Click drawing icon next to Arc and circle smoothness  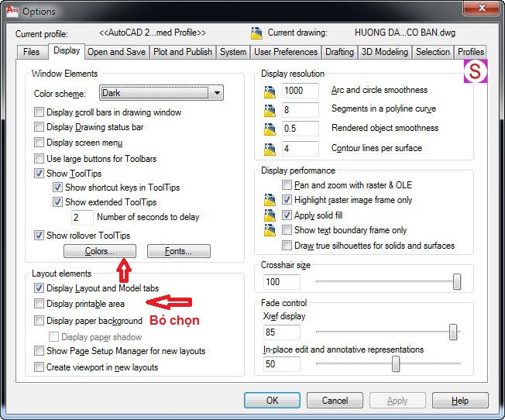coord(270,92)
